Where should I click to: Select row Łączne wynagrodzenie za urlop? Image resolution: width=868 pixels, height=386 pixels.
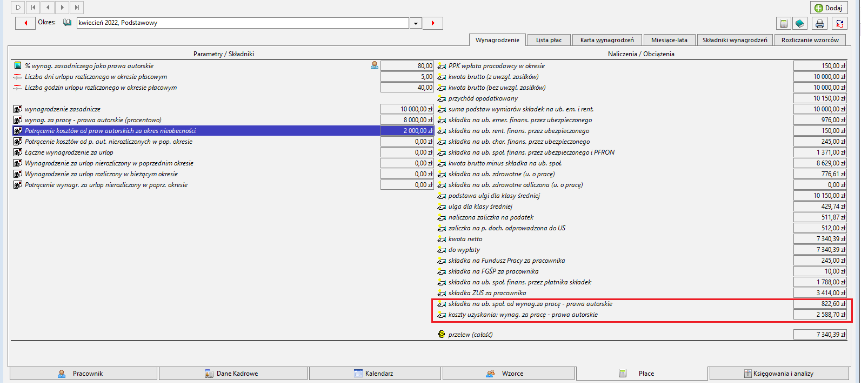point(196,152)
